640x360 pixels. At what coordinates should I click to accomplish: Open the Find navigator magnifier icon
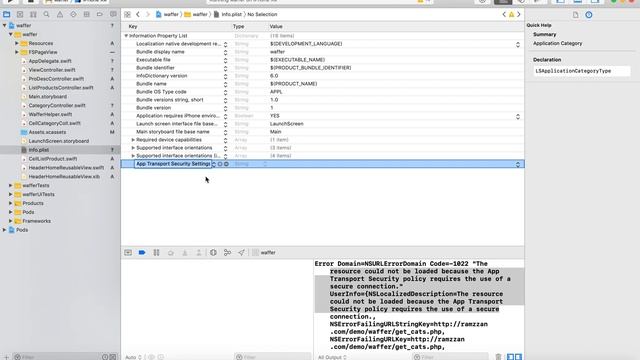(47, 14)
